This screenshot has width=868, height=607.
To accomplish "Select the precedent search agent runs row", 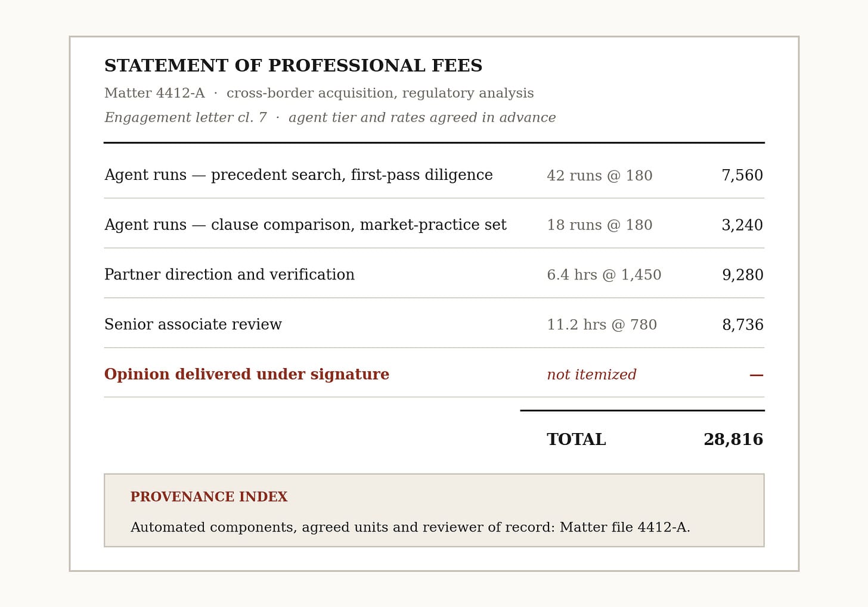I will coord(434,175).
